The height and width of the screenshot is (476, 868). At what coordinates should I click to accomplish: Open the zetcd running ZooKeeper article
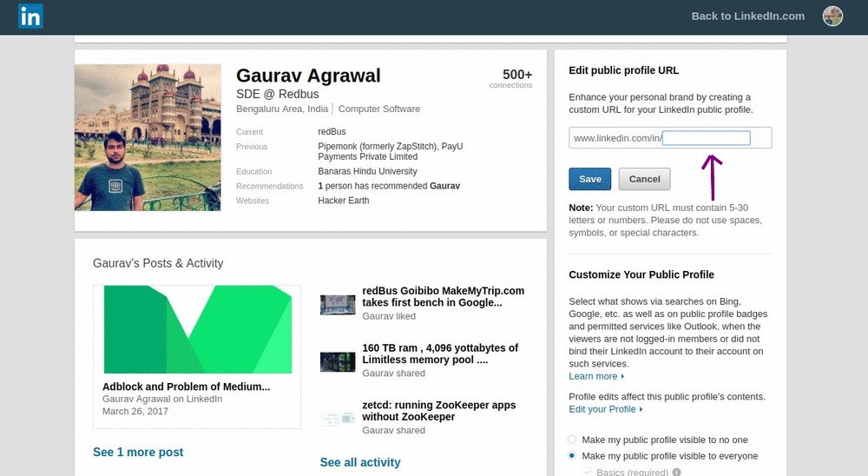point(439,411)
